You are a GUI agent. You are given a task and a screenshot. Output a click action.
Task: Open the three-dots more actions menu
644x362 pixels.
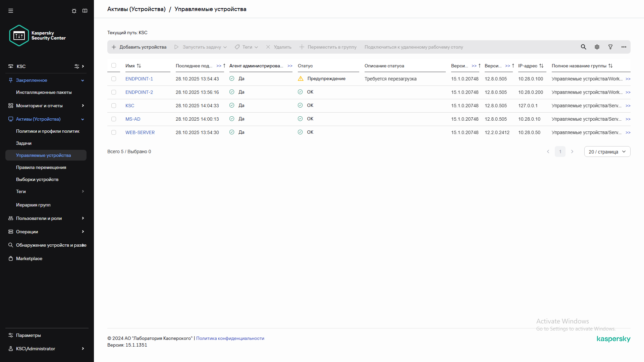click(x=624, y=47)
